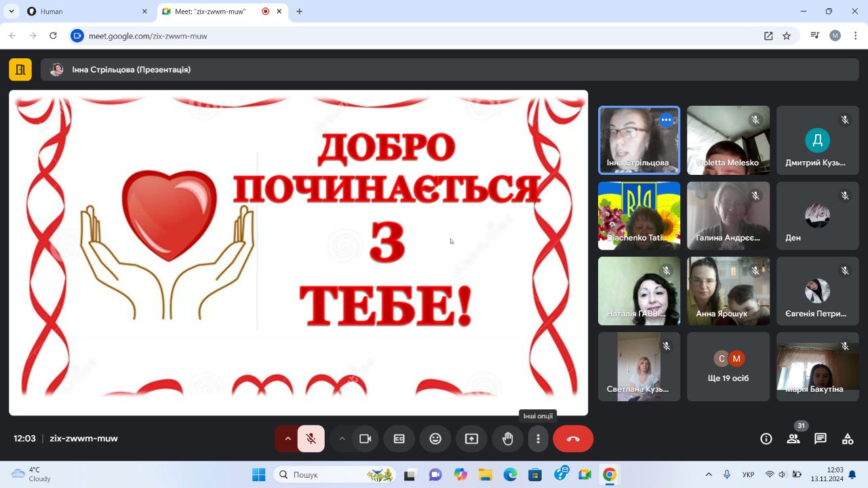The width and height of the screenshot is (868, 488).
Task: Expand video settings arrow beside camera
Action: click(x=342, y=439)
